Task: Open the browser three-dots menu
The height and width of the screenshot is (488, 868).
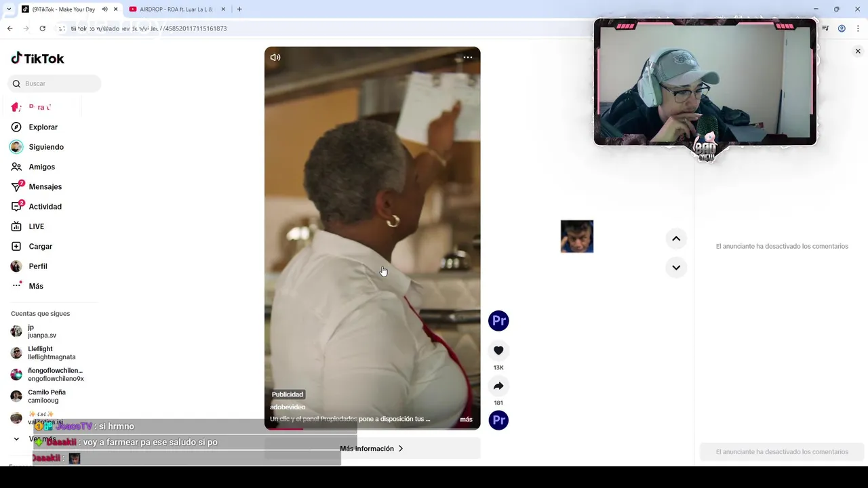Action: tap(858, 28)
